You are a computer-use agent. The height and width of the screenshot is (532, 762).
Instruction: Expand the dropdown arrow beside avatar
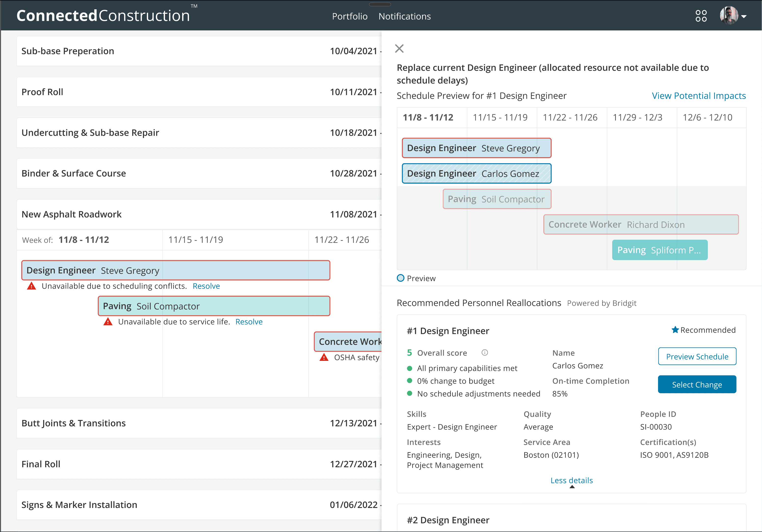744,17
